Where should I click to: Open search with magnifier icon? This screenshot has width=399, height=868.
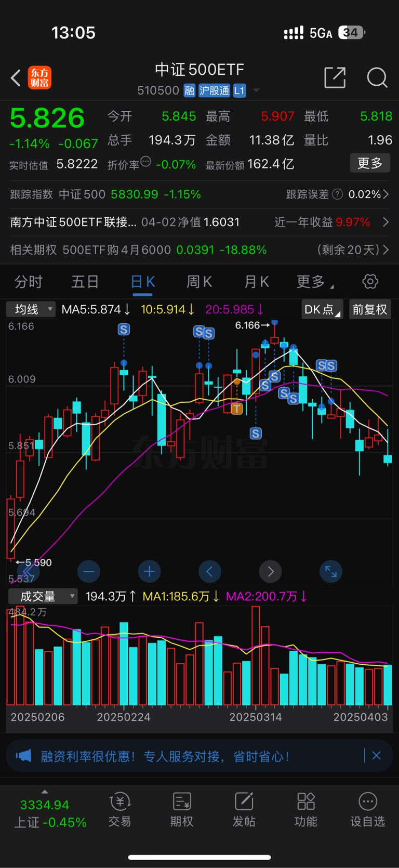point(377,77)
